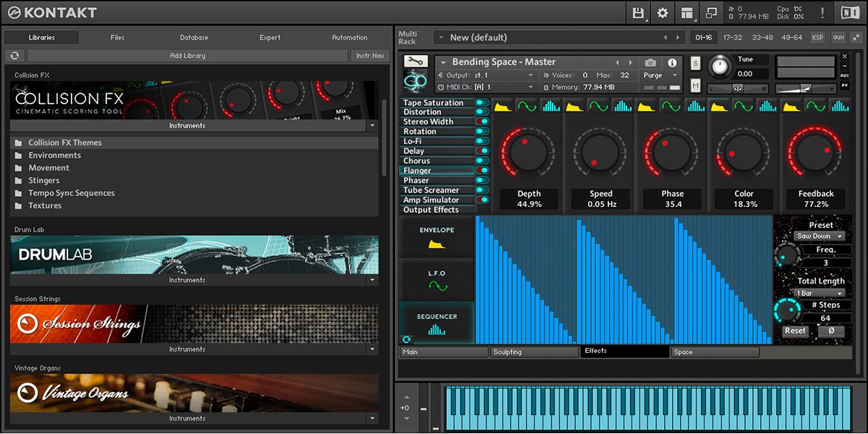This screenshot has height=434, width=868.
Task: Select the Sequencer modulation icon above Feedback
Action: pyautogui.click(x=839, y=106)
